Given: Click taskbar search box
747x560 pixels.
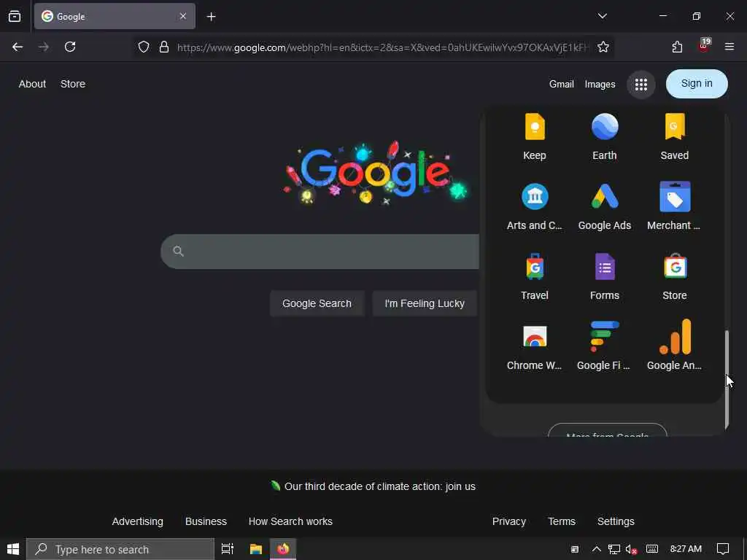Looking at the screenshot, I should click(120, 549).
